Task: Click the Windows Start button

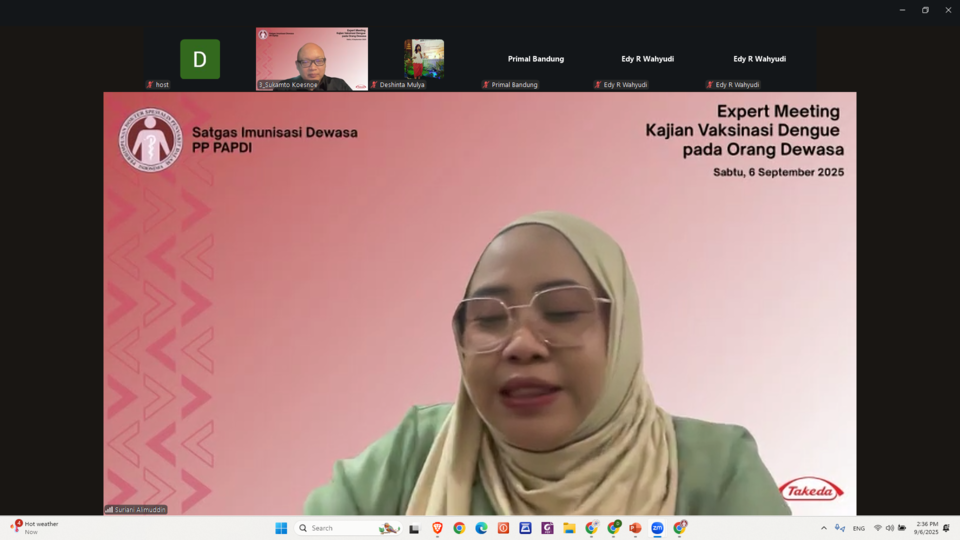Action: point(281,528)
